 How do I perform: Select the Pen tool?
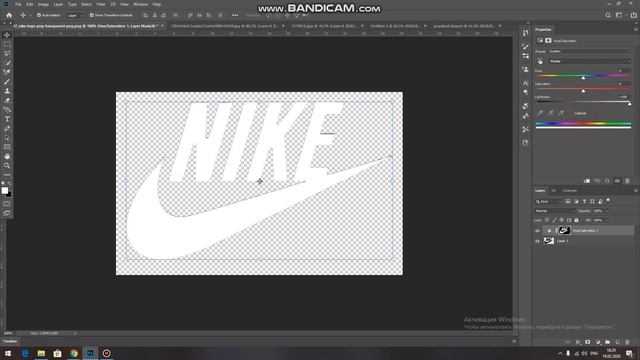[7, 129]
